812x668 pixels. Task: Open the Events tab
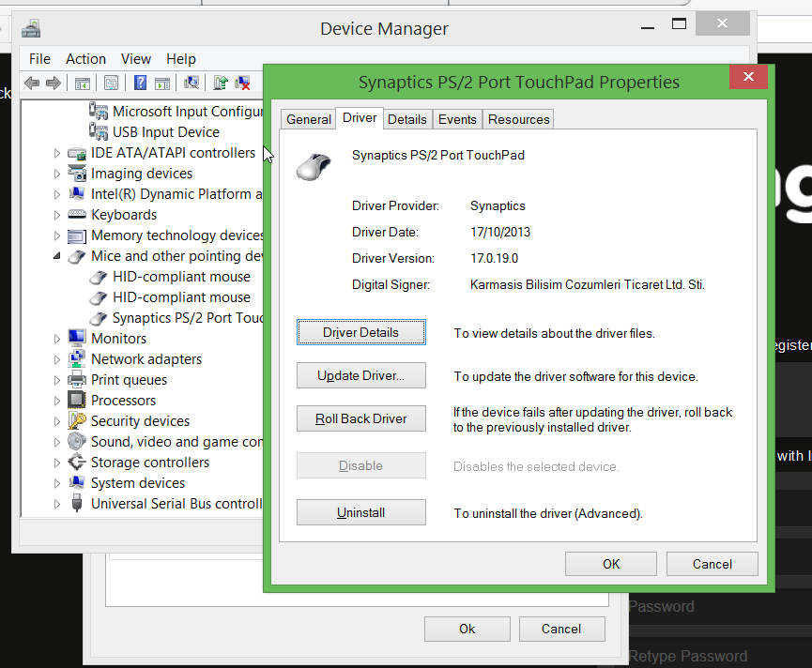(x=457, y=119)
